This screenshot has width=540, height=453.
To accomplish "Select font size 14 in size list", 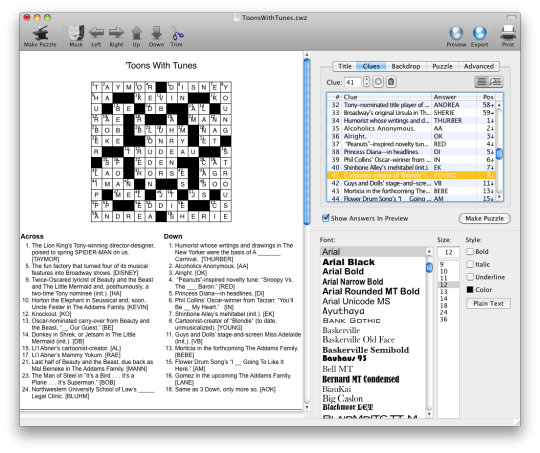I will pos(444,299).
